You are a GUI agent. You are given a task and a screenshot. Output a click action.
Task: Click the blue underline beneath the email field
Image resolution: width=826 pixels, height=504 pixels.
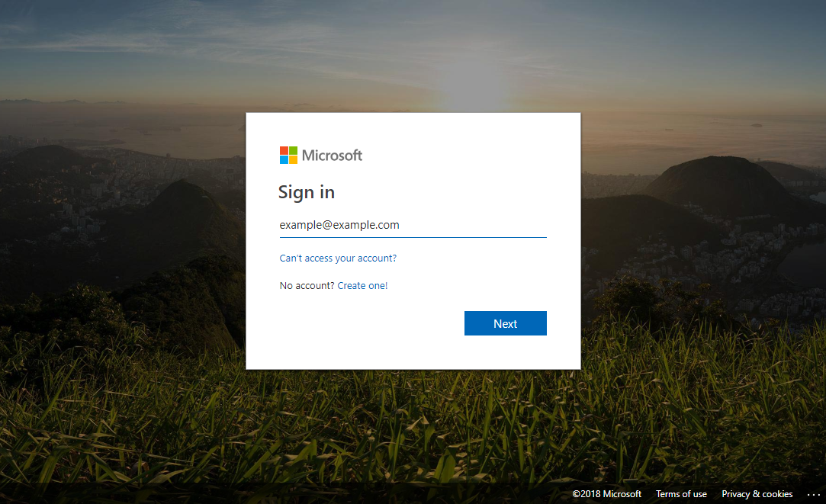click(x=413, y=238)
